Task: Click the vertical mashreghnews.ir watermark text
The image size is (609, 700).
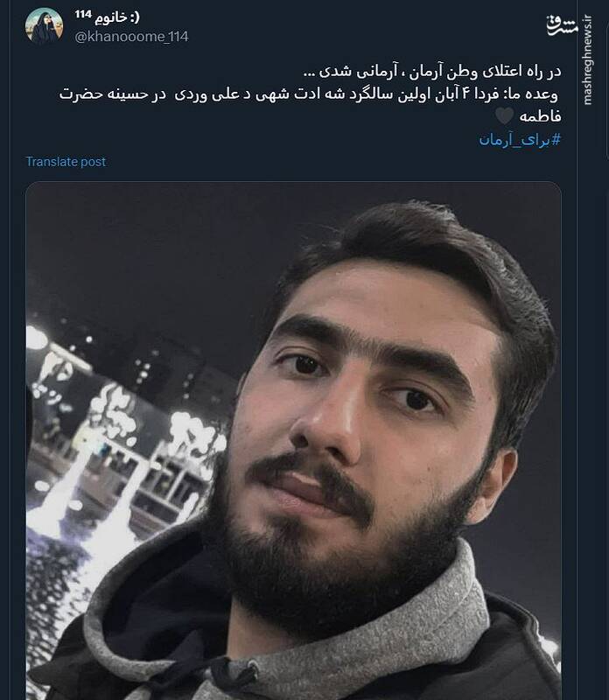Action: 588,60
